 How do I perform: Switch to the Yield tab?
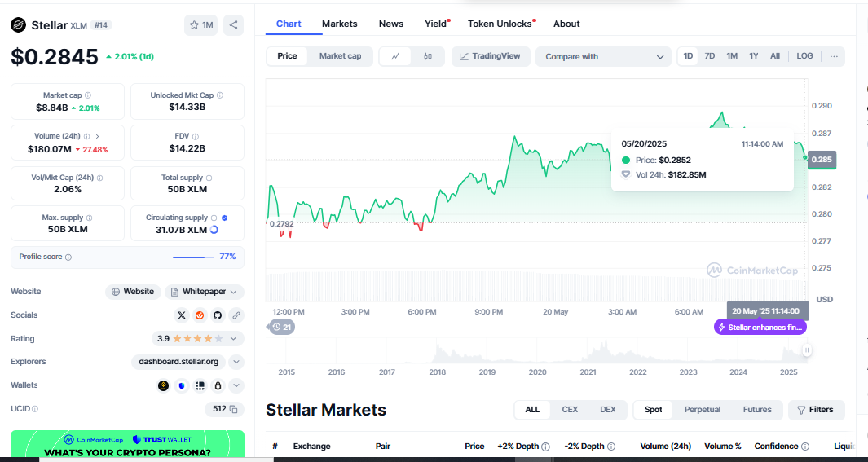(x=436, y=24)
